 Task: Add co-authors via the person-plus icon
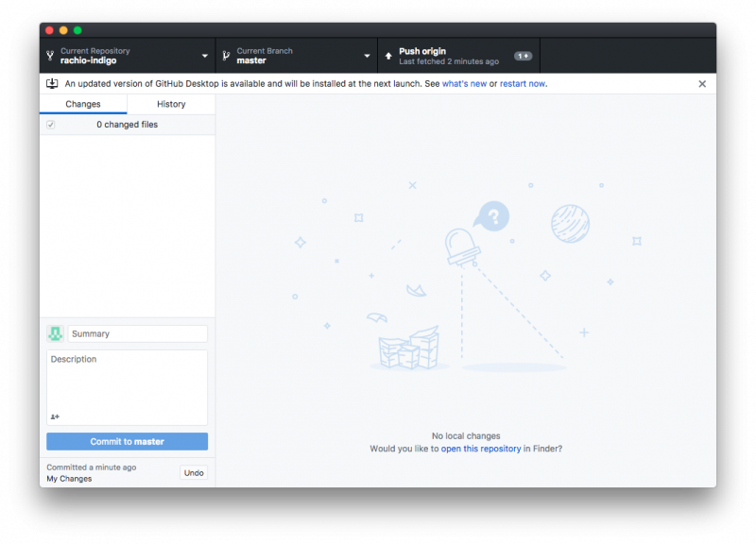55,416
